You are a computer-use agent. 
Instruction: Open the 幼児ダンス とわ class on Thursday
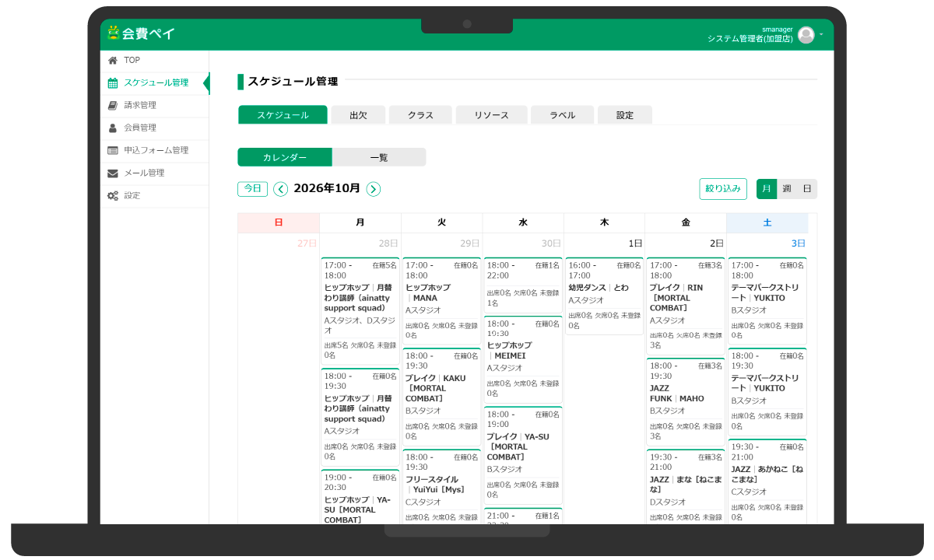[605, 296]
